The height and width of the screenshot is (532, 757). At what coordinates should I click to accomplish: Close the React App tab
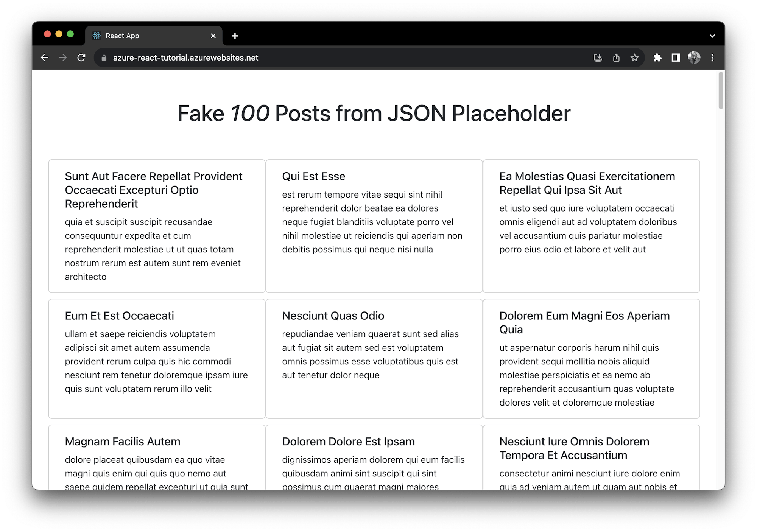point(213,36)
